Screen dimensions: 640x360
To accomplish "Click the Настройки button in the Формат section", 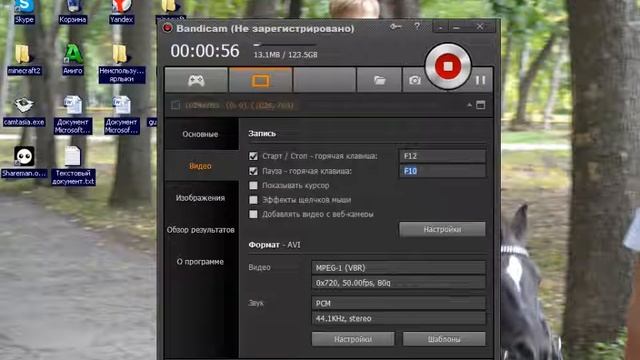I will [x=353, y=339].
